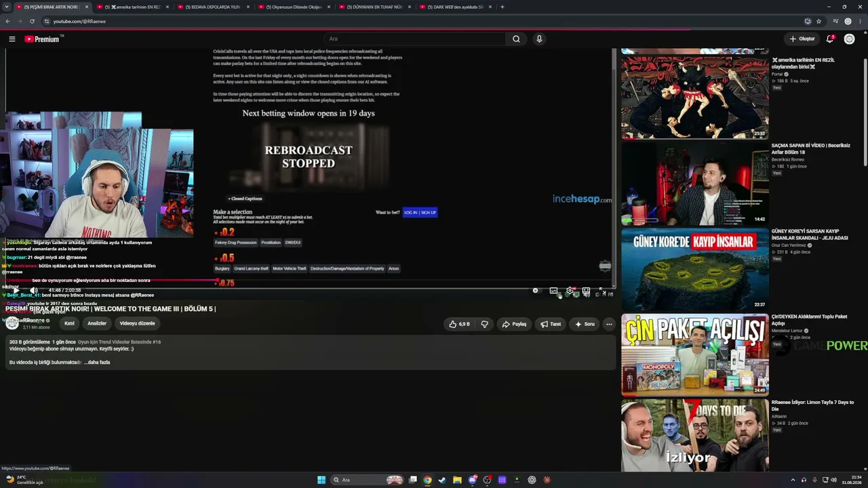Screen dimensions: 868x488
Task: Expand the Closed Captions section in video
Action: (245, 199)
